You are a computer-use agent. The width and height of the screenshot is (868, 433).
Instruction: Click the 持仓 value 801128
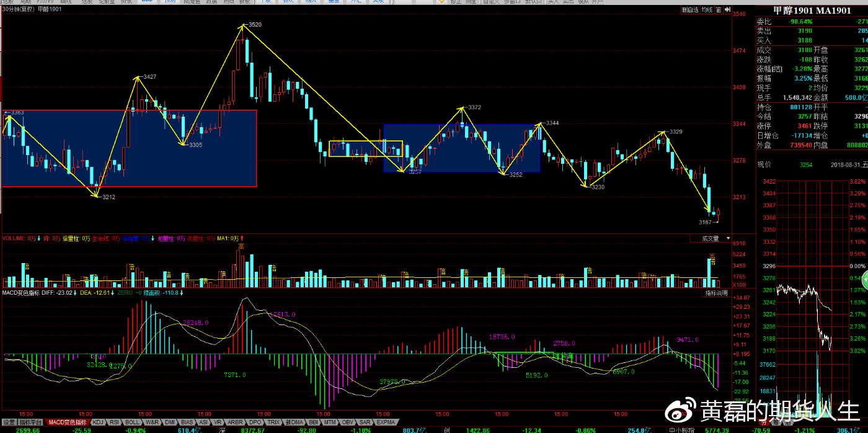point(800,107)
